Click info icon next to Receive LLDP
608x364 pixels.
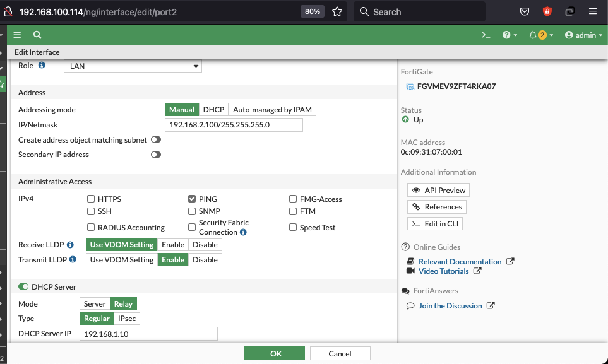[70, 245]
